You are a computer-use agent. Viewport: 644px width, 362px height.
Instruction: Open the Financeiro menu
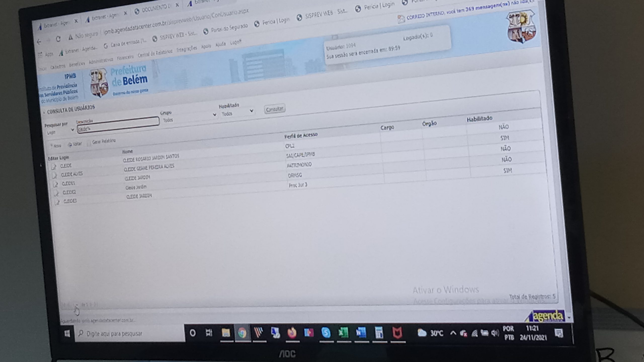click(125, 58)
